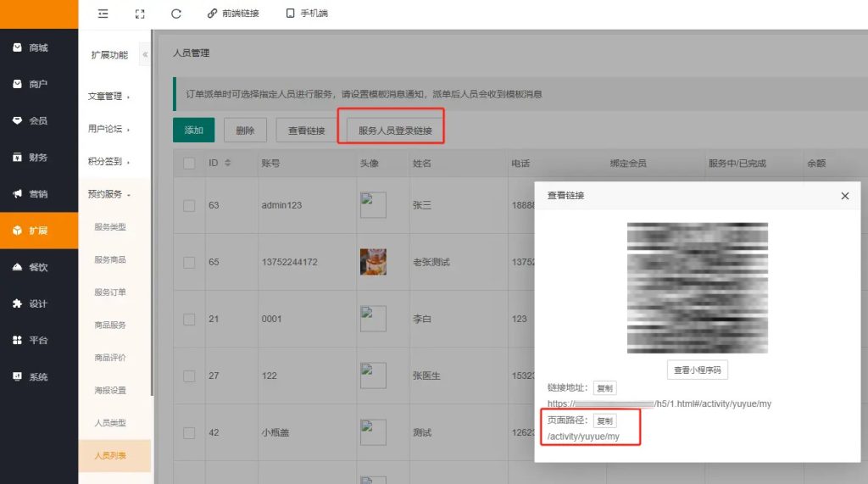Click the 平台 sidebar icon
868x484 pixels.
point(17,340)
